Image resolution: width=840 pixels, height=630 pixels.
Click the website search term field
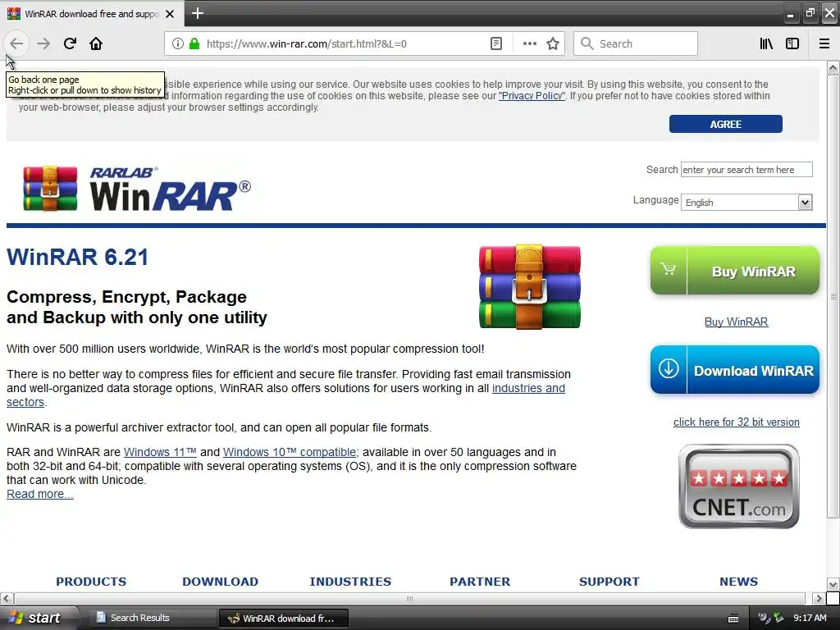pos(746,169)
